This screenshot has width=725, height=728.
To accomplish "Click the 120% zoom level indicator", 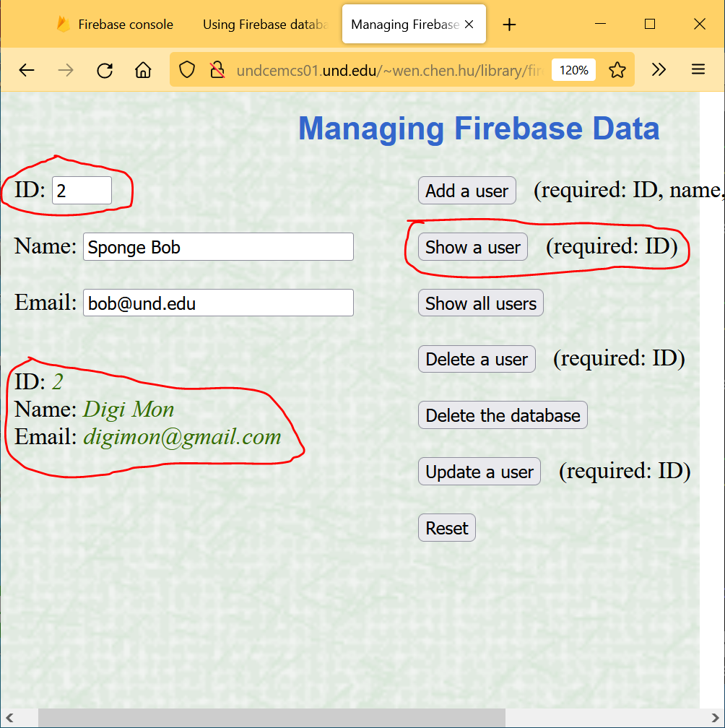I will coord(573,70).
